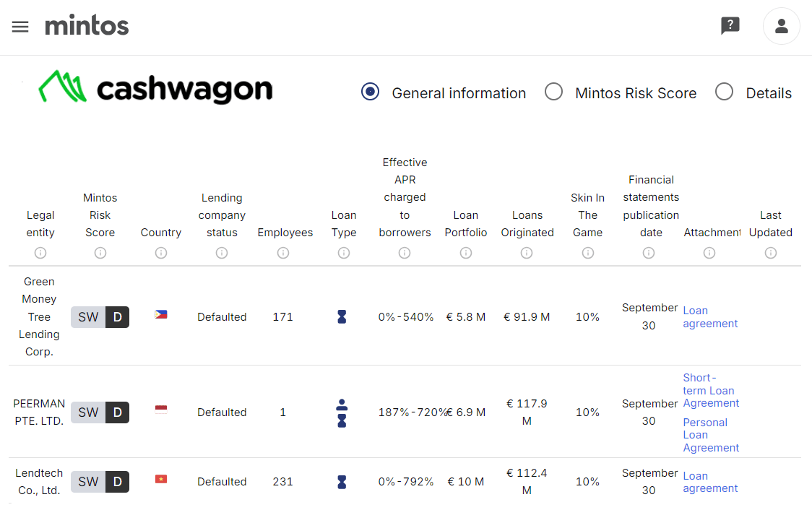Click info icon under Loan Type column
812x510 pixels.
[344, 253]
